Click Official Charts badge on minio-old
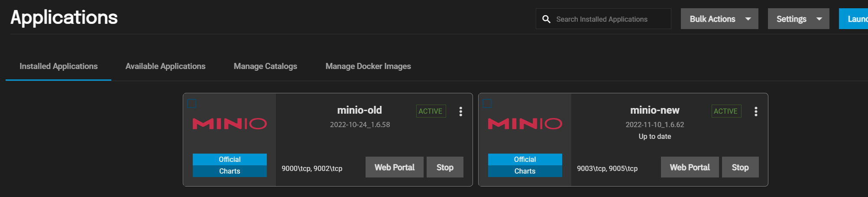The image size is (868, 197). click(230, 165)
